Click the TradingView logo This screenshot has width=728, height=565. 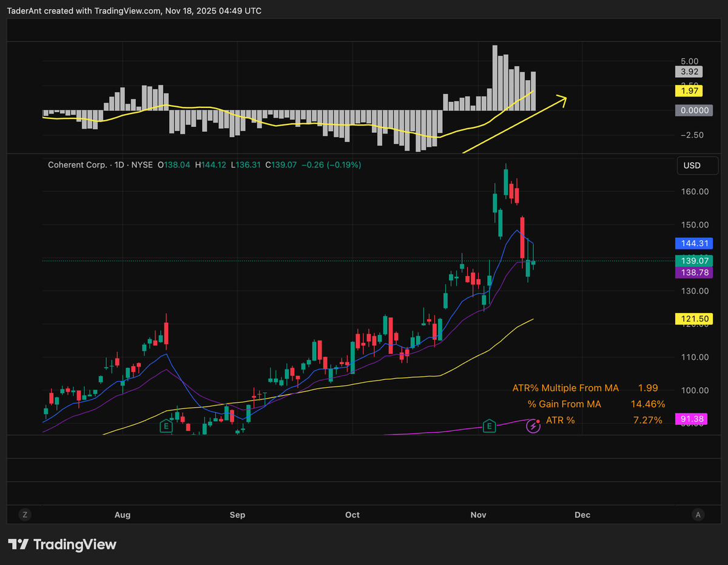point(62,544)
